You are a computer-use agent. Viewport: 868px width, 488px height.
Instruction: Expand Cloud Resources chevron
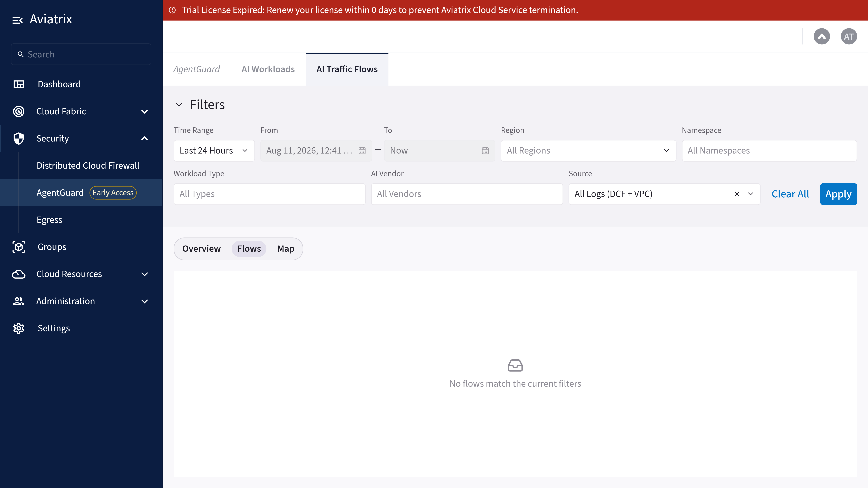click(145, 274)
